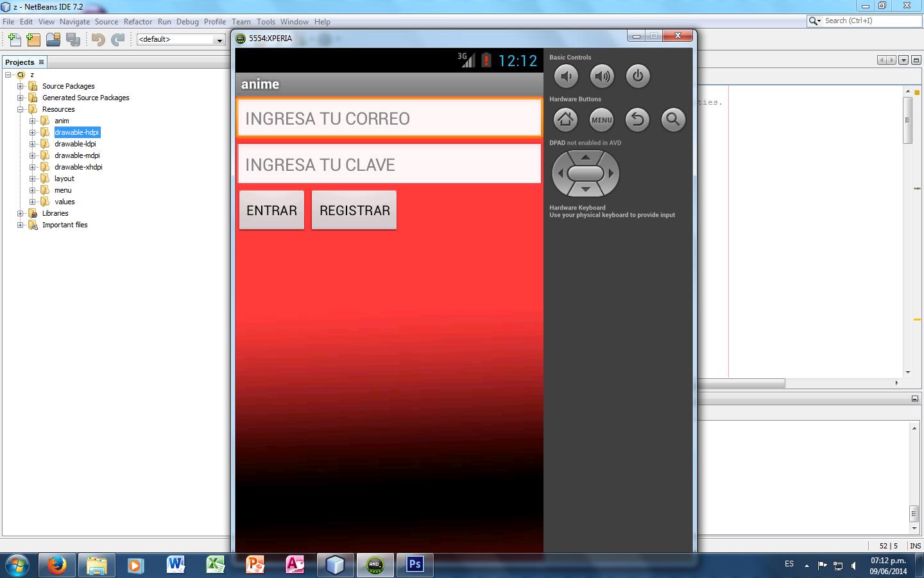Tap the REGISTRAR button
924x578 pixels.
click(354, 211)
